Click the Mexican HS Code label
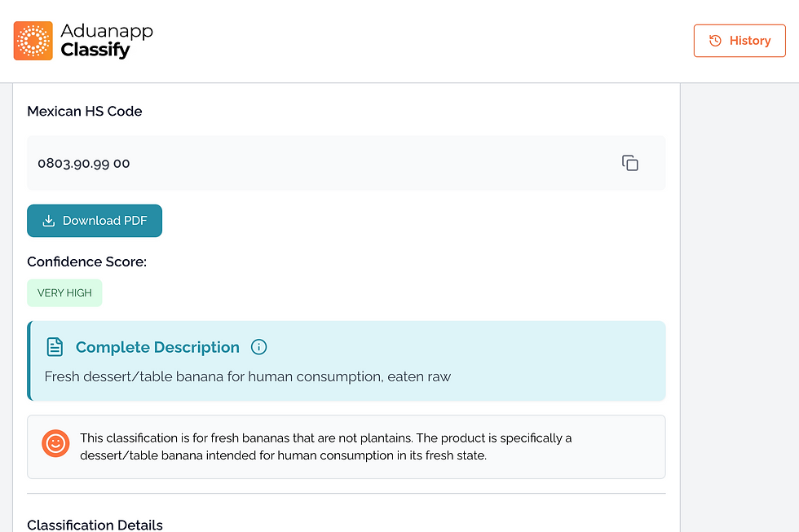The width and height of the screenshot is (799, 532). tap(85, 112)
